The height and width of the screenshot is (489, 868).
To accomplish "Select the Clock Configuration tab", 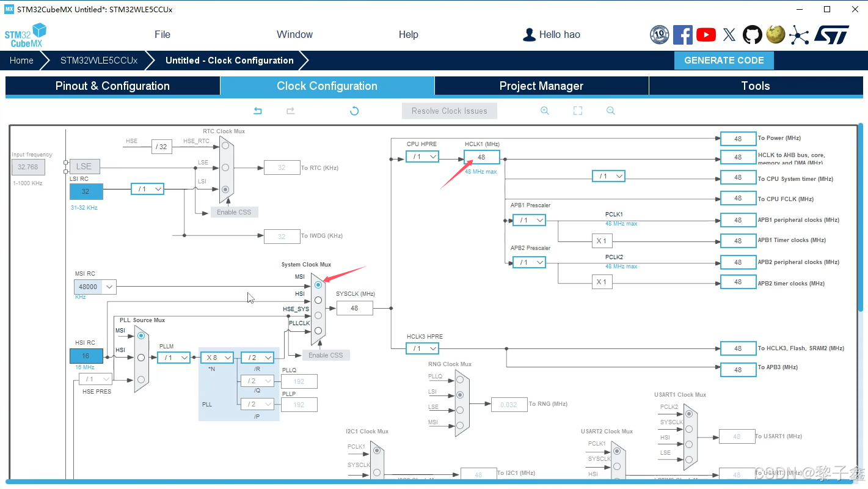I will tap(327, 86).
